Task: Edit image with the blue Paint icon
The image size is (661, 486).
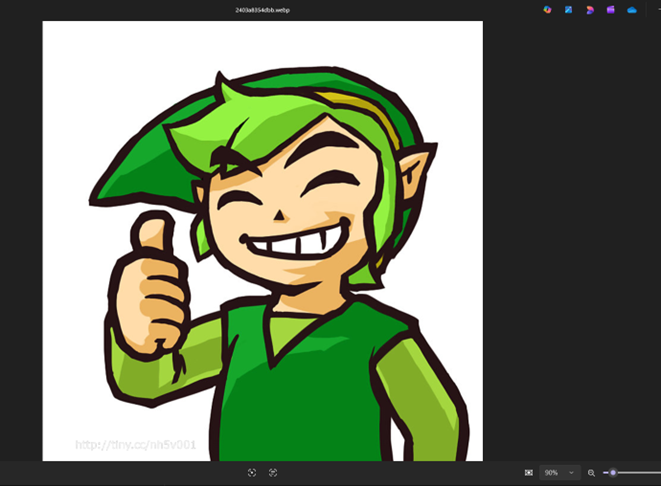Action: 569,10
